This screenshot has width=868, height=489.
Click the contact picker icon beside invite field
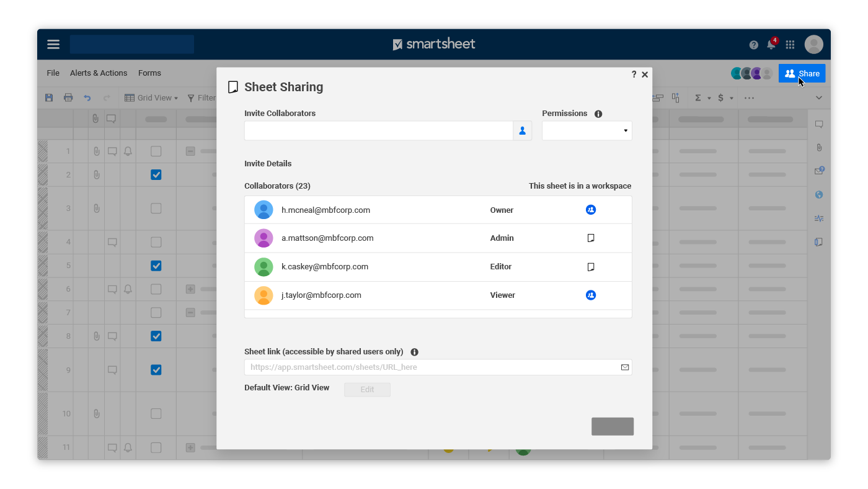click(x=522, y=131)
